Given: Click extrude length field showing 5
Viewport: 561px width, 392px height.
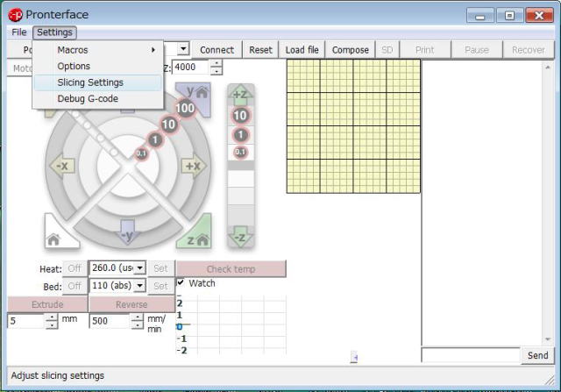Looking at the screenshot, I should point(26,321).
